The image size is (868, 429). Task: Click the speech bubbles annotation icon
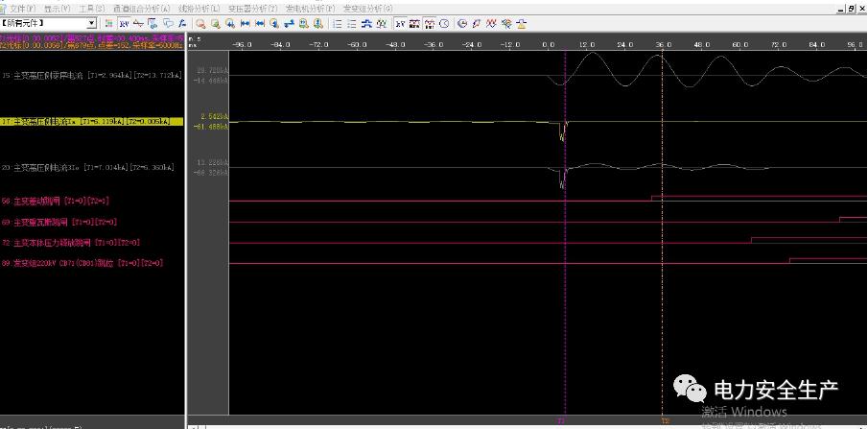(168, 23)
